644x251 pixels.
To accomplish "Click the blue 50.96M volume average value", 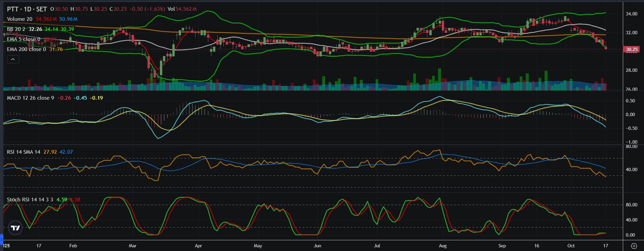I will pos(68,19).
